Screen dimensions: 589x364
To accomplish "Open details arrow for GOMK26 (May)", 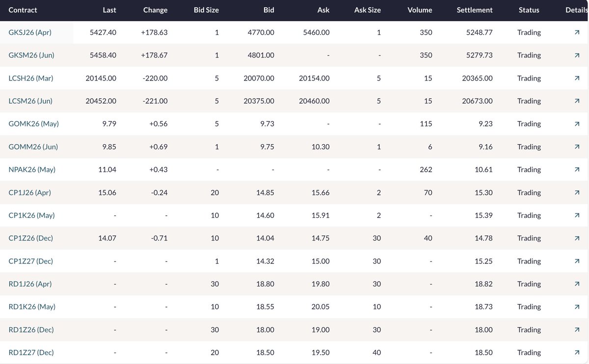I will [x=576, y=124].
